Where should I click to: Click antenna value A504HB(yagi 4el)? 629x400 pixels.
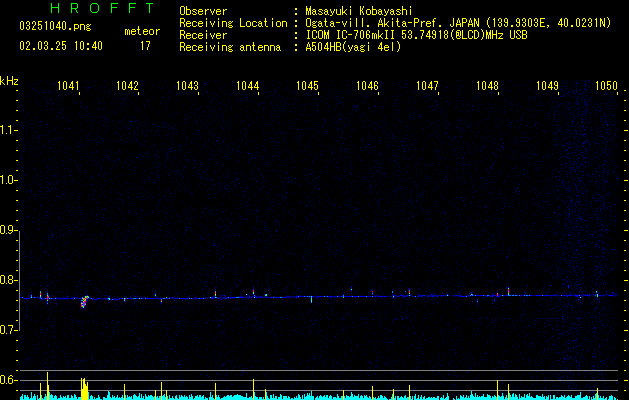pos(353,47)
